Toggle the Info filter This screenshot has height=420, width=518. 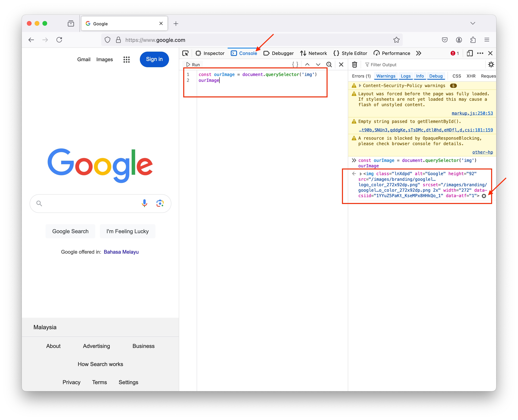pos(420,76)
